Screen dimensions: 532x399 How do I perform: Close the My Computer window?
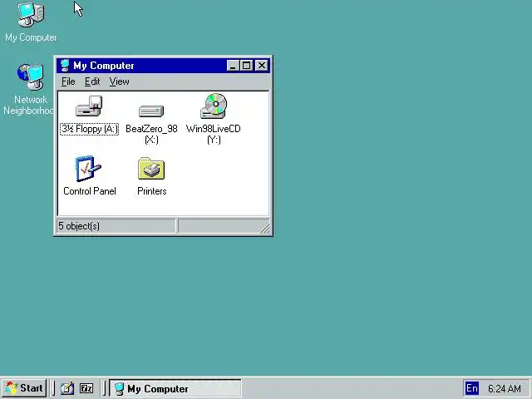[262, 66]
